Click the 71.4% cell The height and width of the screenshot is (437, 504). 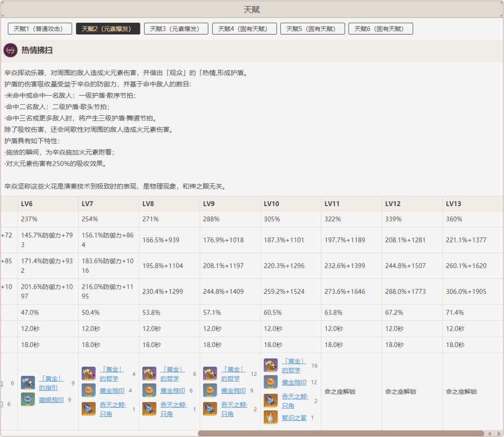coord(473,312)
